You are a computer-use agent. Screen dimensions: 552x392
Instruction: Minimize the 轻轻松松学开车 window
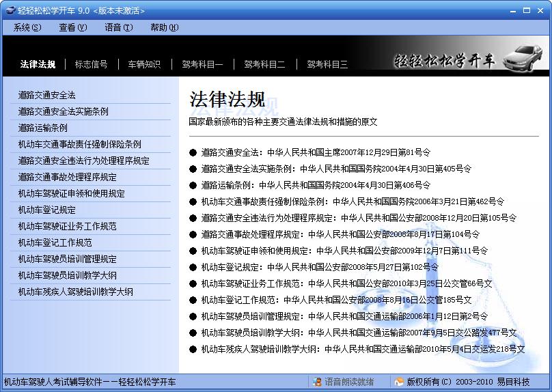pos(513,10)
